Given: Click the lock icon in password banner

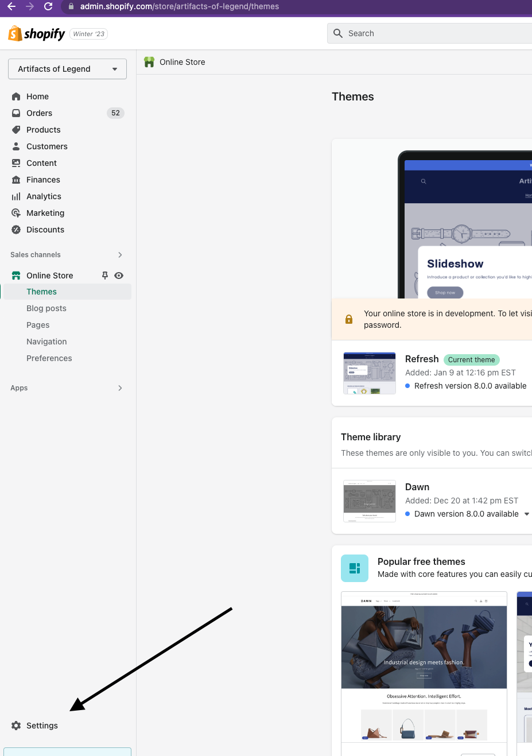Looking at the screenshot, I should click(x=349, y=319).
